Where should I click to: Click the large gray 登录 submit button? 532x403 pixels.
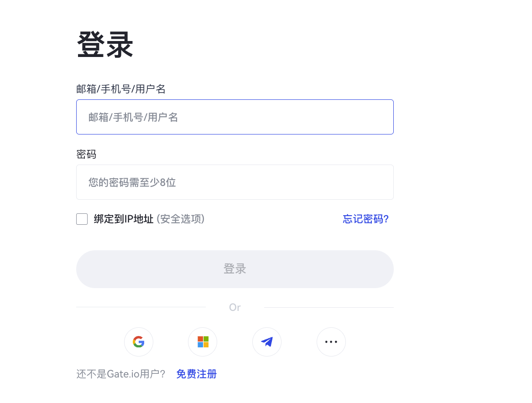point(235,269)
